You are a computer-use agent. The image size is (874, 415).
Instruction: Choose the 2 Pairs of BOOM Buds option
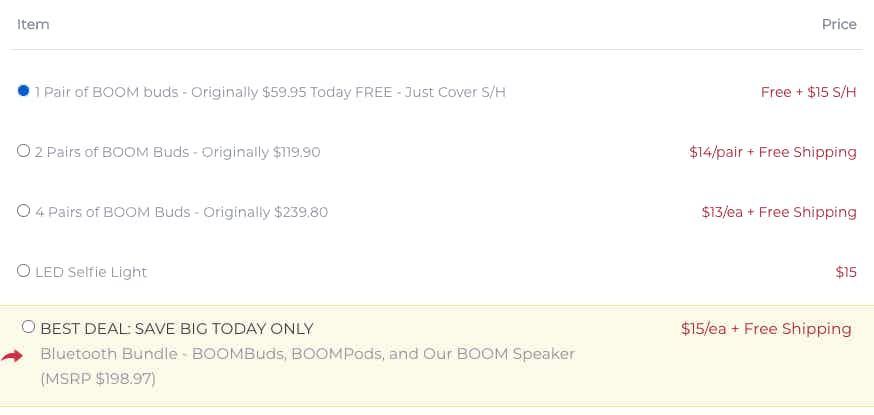tap(23, 150)
